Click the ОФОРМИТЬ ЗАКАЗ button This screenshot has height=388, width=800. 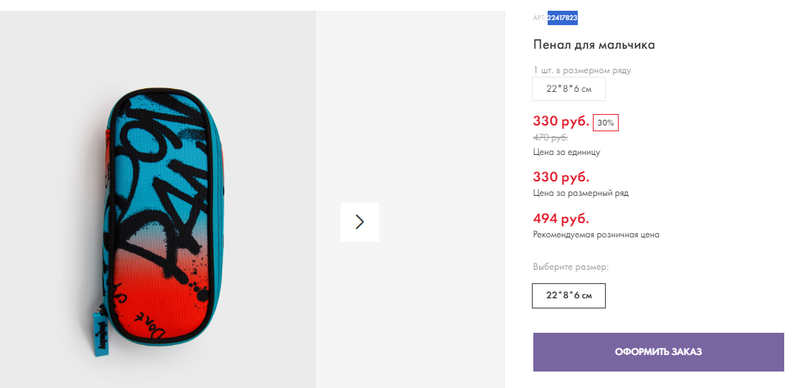click(658, 352)
